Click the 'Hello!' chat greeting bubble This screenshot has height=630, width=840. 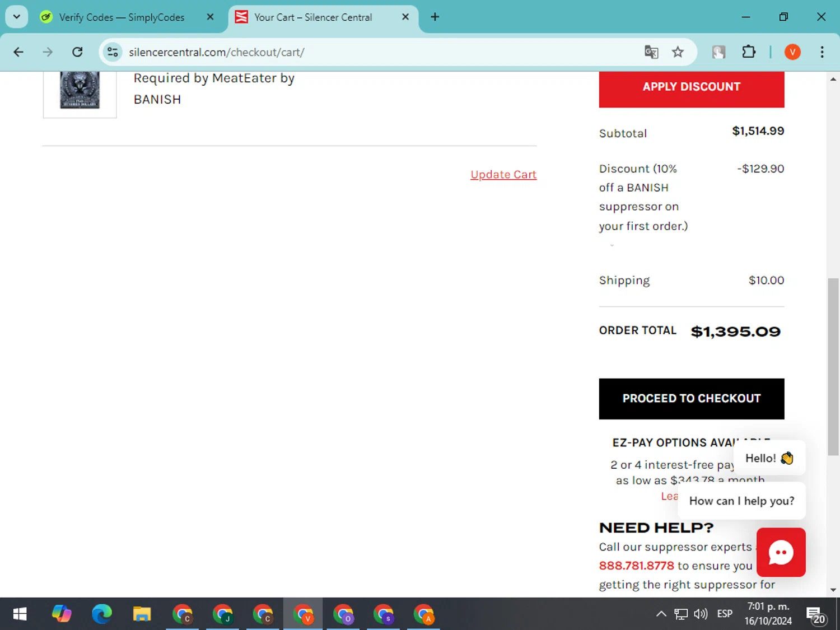click(x=769, y=458)
